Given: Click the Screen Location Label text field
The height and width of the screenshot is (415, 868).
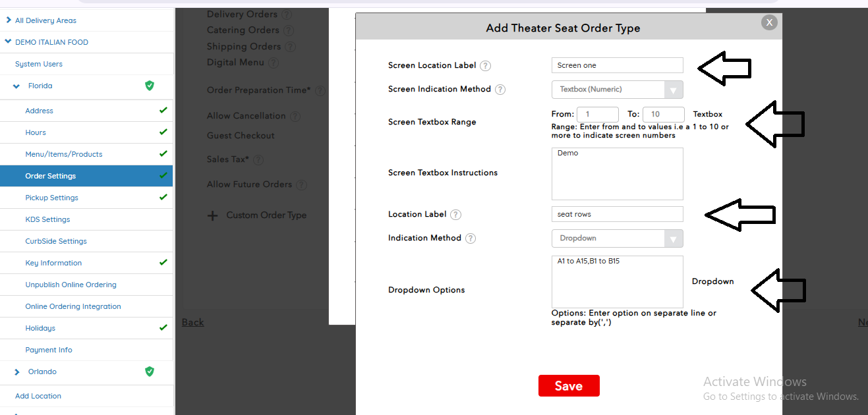Looking at the screenshot, I should click(x=617, y=65).
